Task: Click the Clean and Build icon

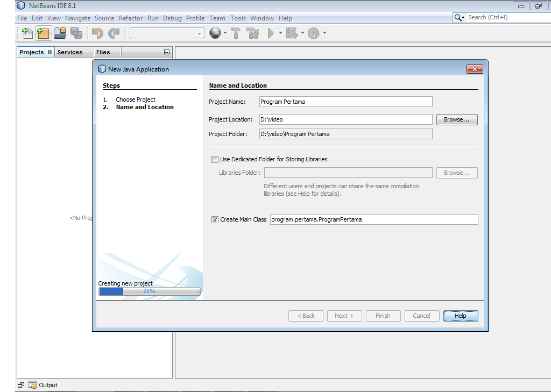Action: click(x=253, y=33)
